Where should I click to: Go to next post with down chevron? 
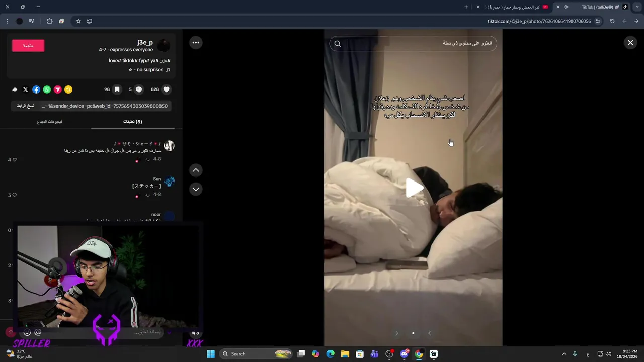tap(196, 189)
